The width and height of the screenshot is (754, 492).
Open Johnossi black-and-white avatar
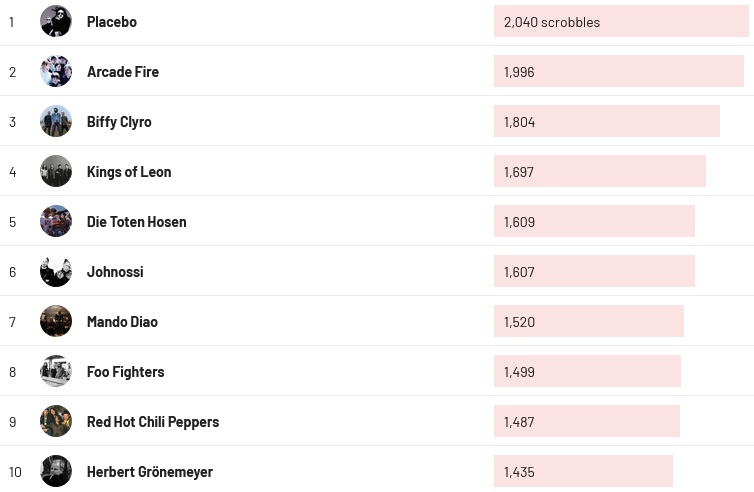[56, 271]
